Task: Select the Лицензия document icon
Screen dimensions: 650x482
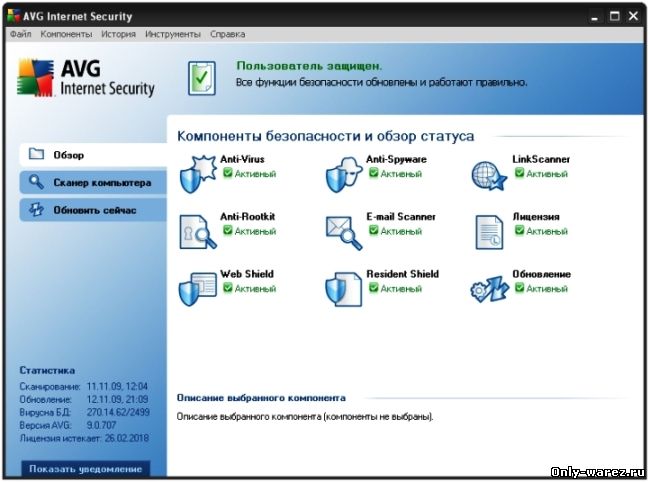Action: click(490, 231)
